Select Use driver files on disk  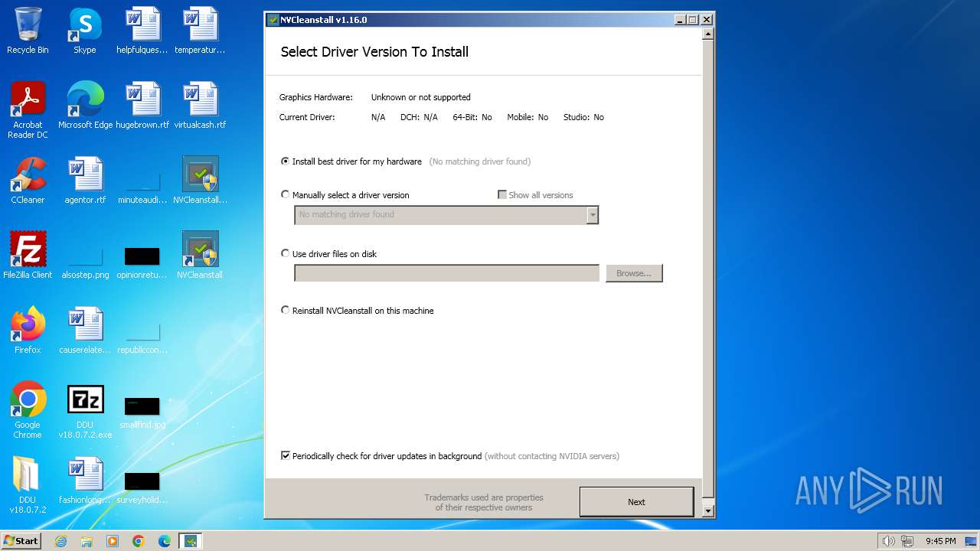point(328,254)
